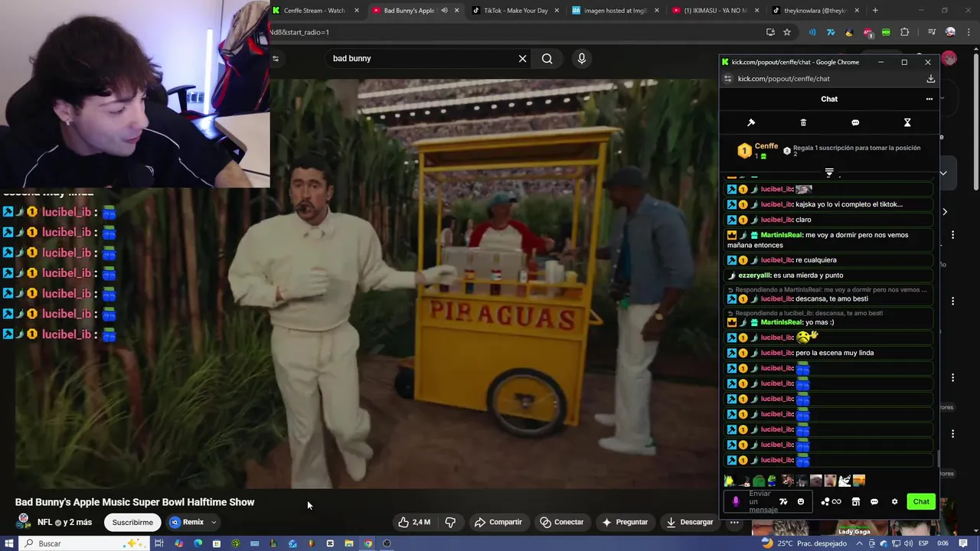980x551 pixels.
Task: Select the sunset emote in emote row
Action: (859, 481)
